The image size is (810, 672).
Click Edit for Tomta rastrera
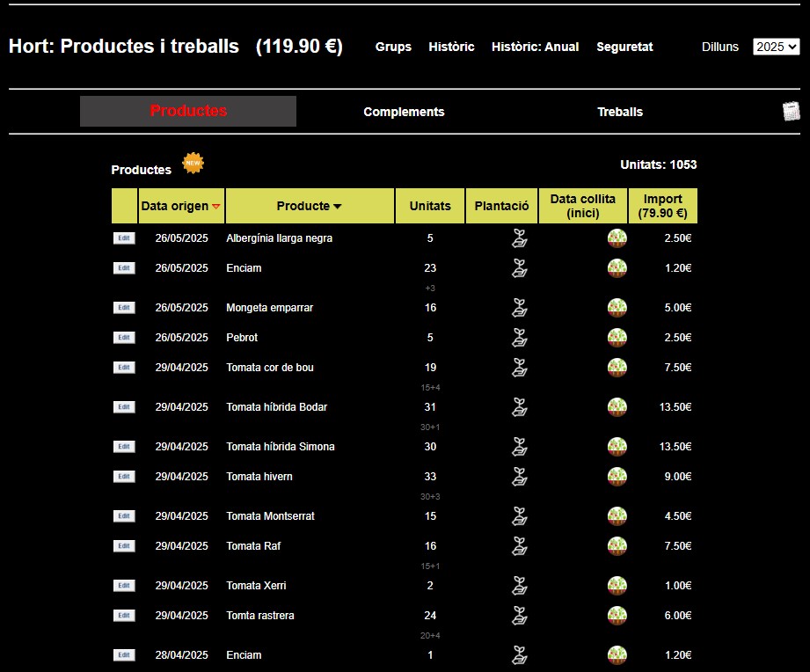pos(124,616)
